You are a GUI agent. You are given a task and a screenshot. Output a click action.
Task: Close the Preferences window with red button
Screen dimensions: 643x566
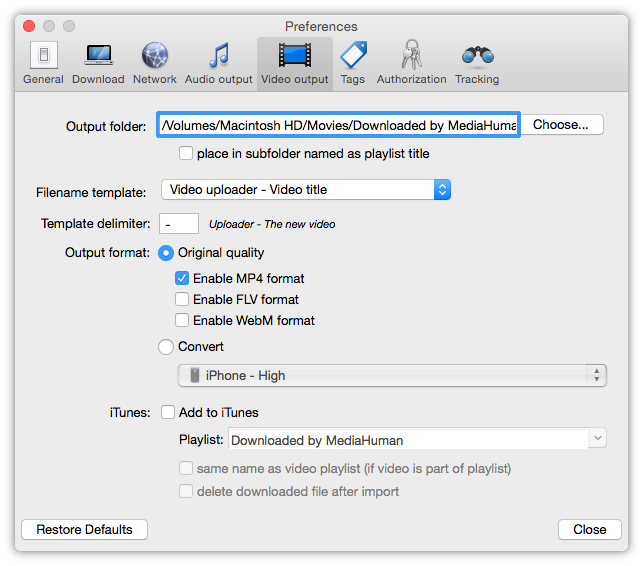(x=29, y=26)
